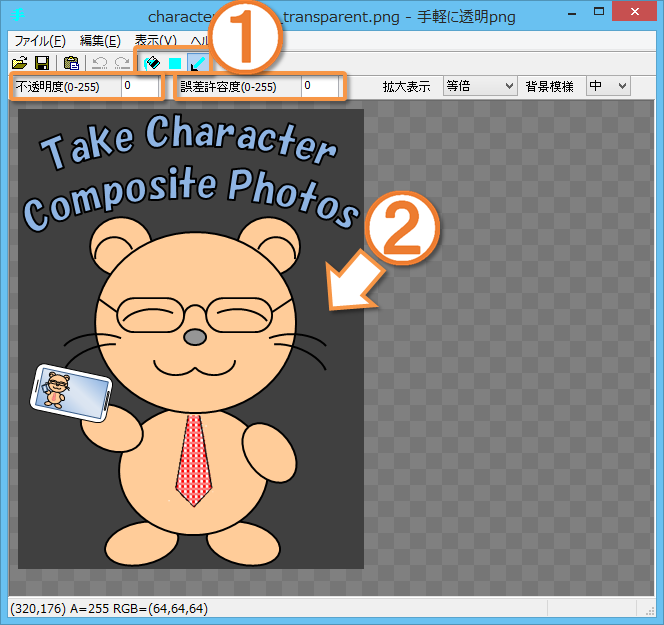Click the smartphone held by the character
Image resolution: width=664 pixels, height=625 pixels.
70,392
